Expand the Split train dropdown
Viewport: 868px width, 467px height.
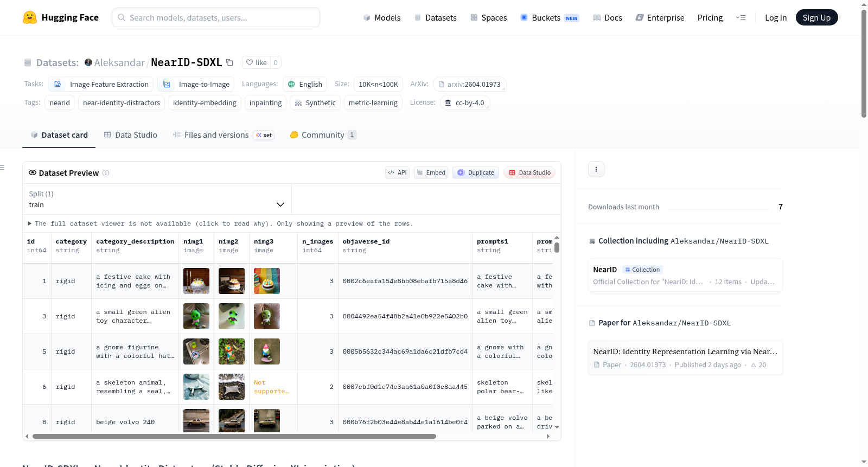(157, 199)
